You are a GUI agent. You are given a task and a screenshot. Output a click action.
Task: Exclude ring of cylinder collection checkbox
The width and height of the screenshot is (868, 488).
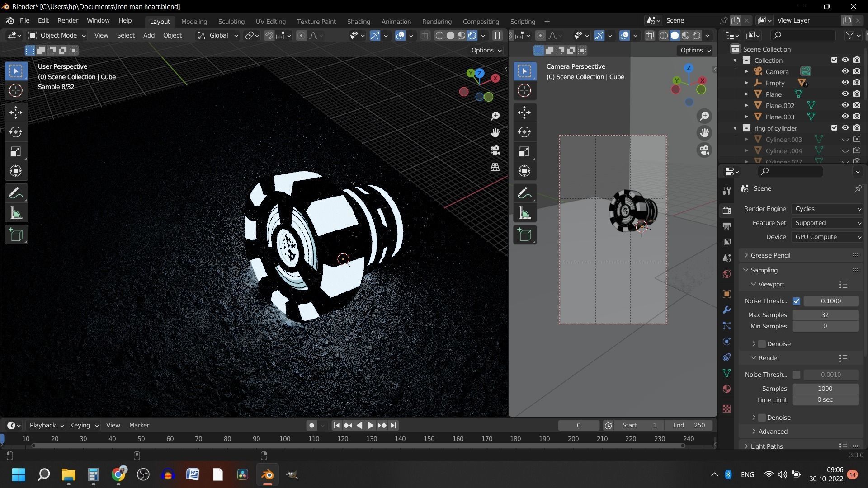tap(834, 128)
